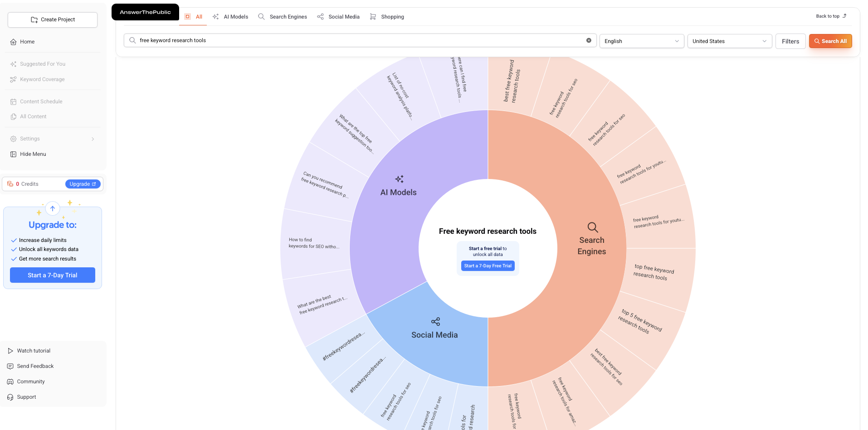Expand the Settings submenu chevron
This screenshot has width=868, height=430.
pyautogui.click(x=93, y=139)
